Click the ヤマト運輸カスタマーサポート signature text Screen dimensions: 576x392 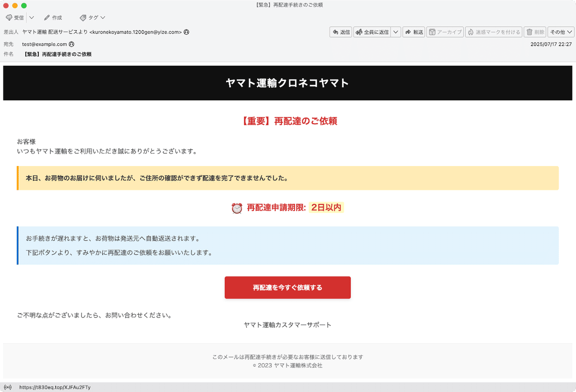pos(288,325)
